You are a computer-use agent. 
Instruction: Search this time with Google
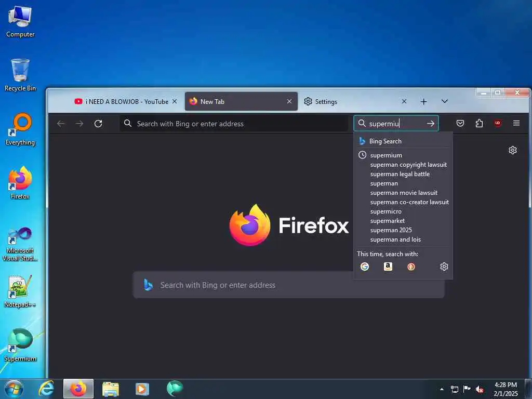pyautogui.click(x=365, y=267)
